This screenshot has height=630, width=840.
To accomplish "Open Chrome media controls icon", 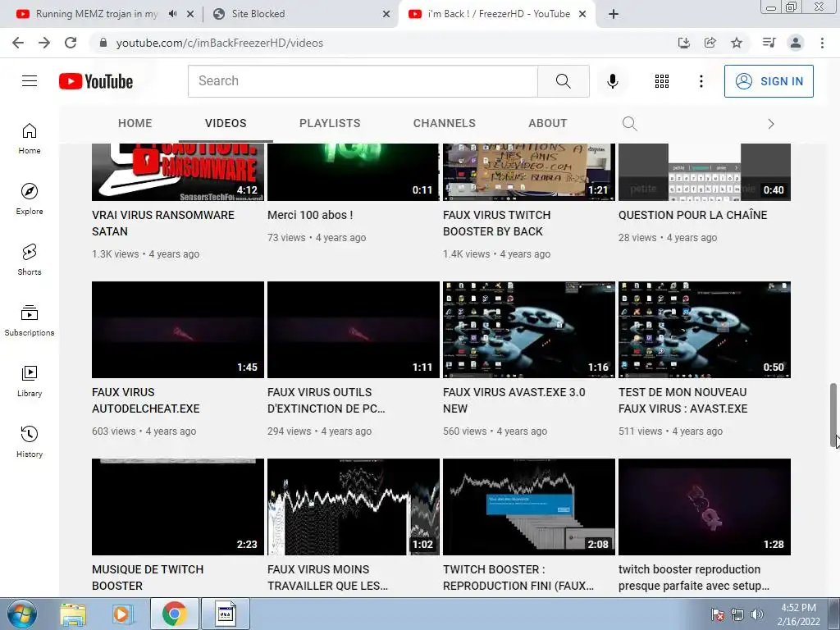I will 769,43.
